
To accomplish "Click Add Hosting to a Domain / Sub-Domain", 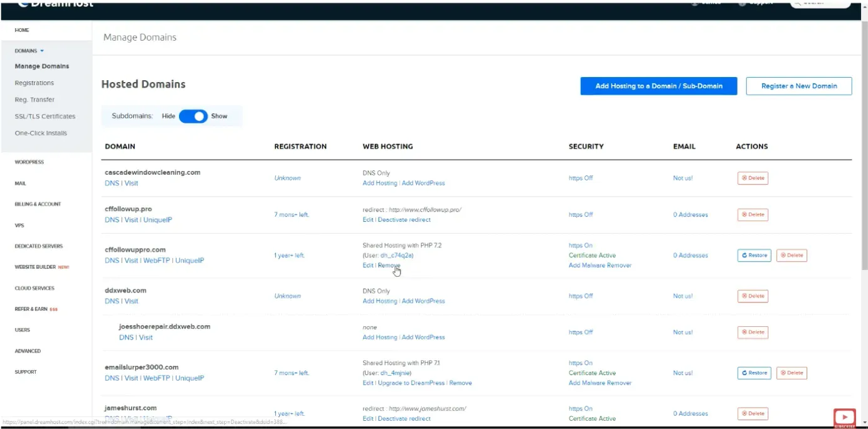I will pyautogui.click(x=658, y=86).
